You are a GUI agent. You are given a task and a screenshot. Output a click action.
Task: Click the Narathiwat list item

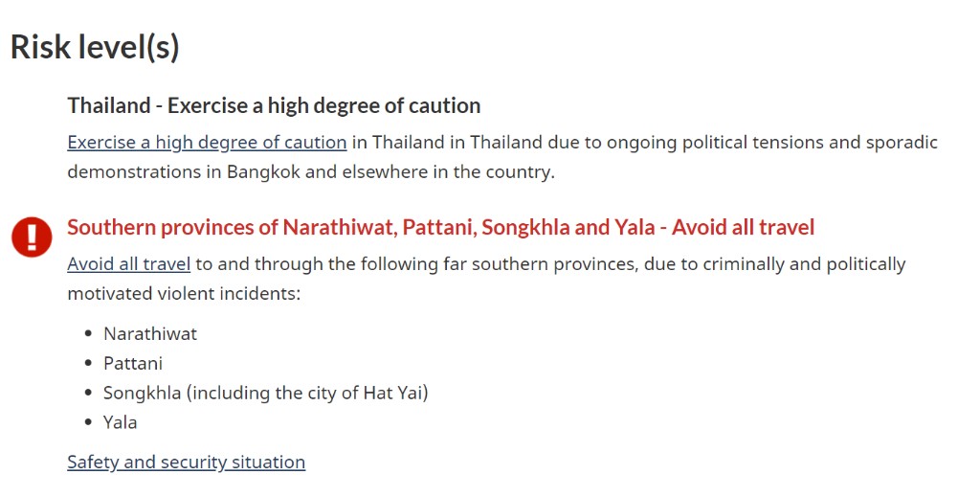150,333
